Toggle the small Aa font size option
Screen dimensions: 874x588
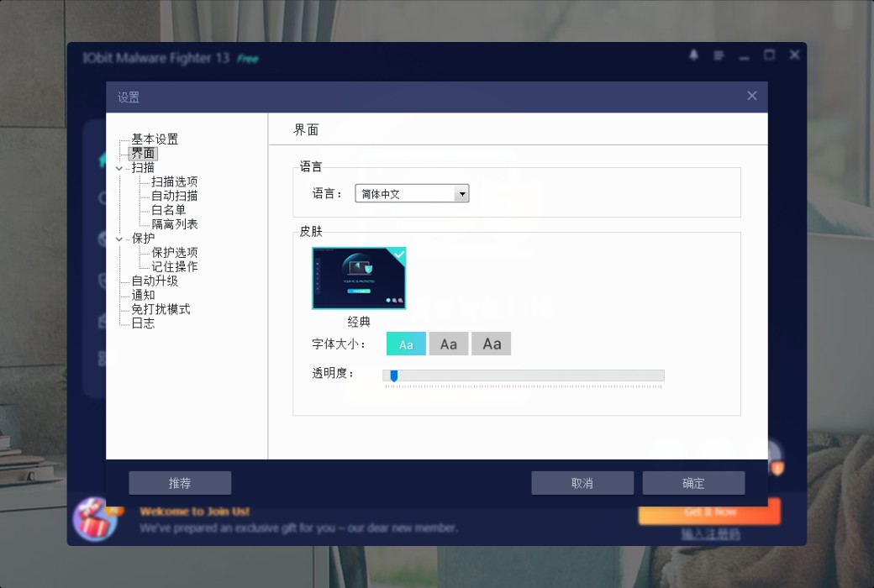coord(405,344)
